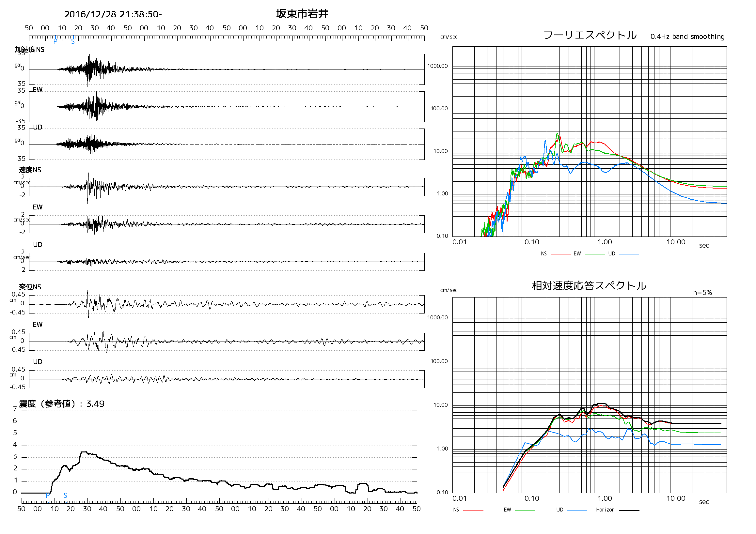
Task: Click the UD label above velocity UD waveform
Action: pos(38,245)
